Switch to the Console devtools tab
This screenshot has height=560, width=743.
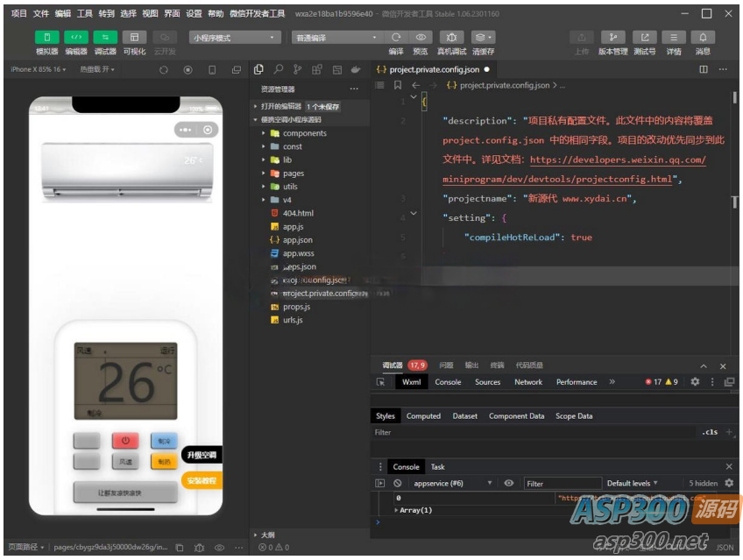448,382
